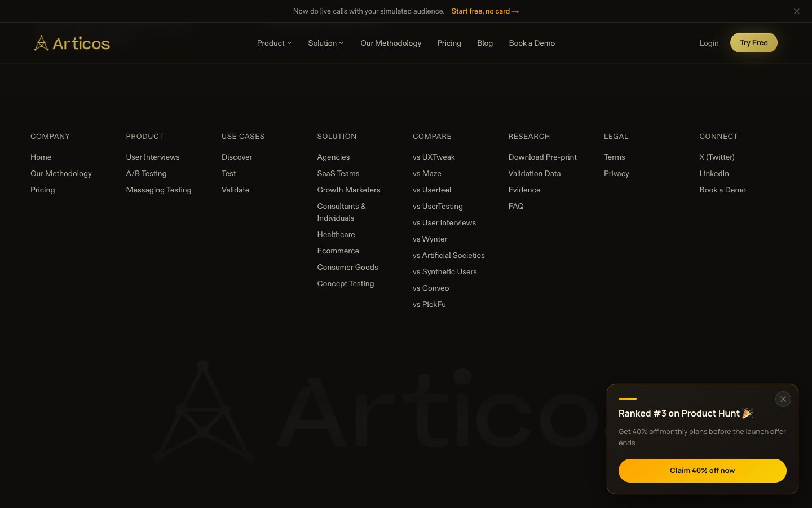This screenshot has width=812, height=508.
Task: Click Download Pre-print link
Action: [x=542, y=157]
